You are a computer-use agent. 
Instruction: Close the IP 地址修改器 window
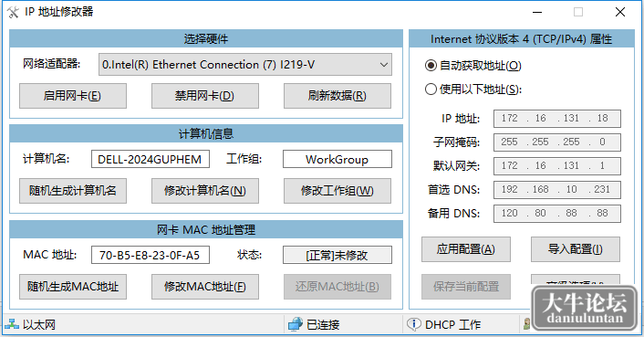click(620, 13)
